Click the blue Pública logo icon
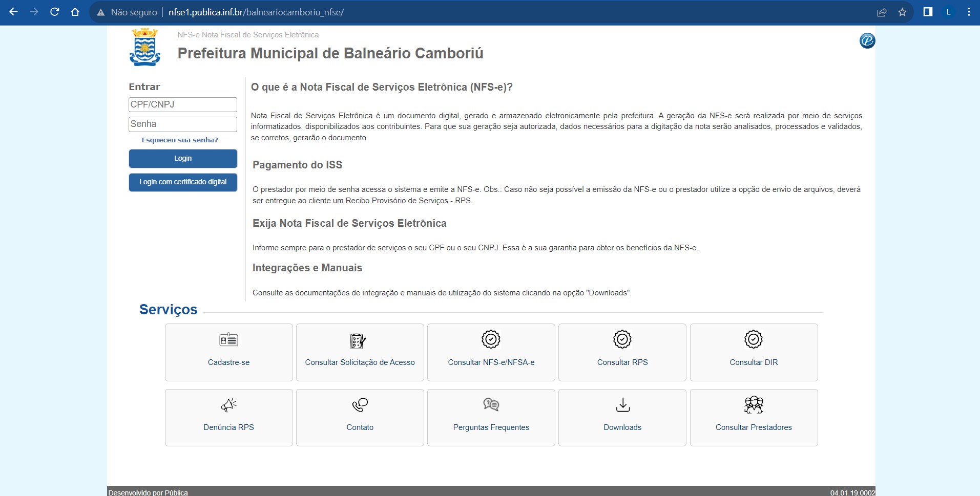980x496 pixels. pyautogui.click(x=867, y=40)
